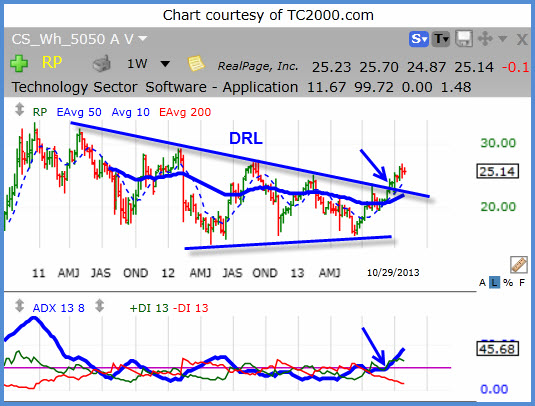
Task: Click the price pane resize arrows icon
Action: coord(19,110)
